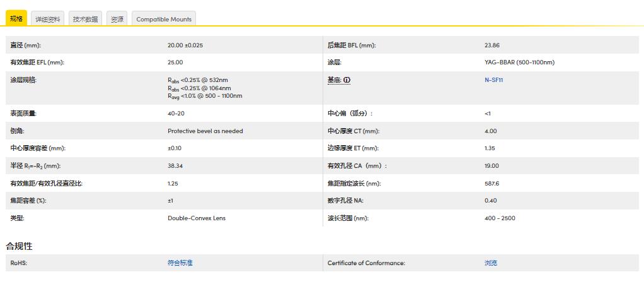Click the info icon beside 基底
Viewport: 644px width, 289px height.
(x=347, y=80)
